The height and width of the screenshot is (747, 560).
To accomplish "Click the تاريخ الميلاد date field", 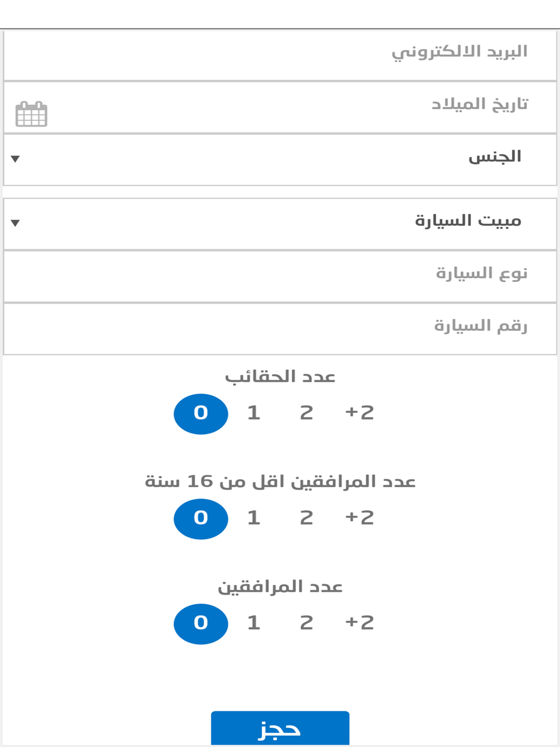I will pos(280,108).
